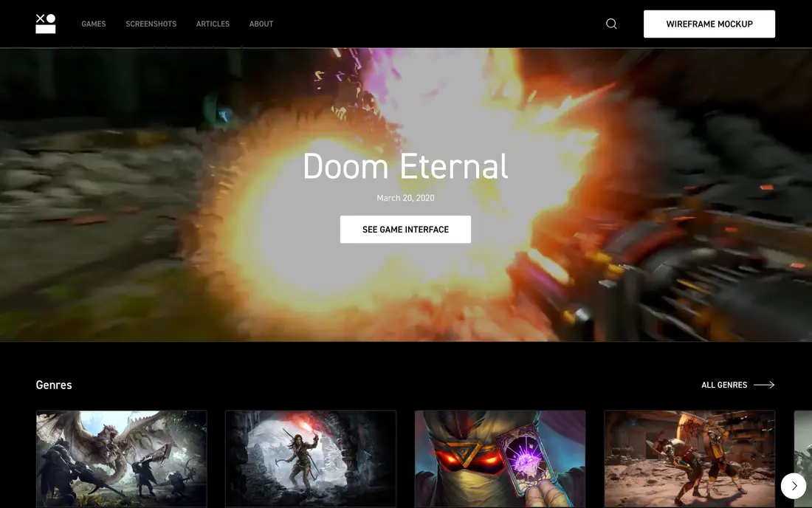Screen dimensions: 812x508
Task: Advance the genres carousel with the next chevron
Action: (794, 486)
